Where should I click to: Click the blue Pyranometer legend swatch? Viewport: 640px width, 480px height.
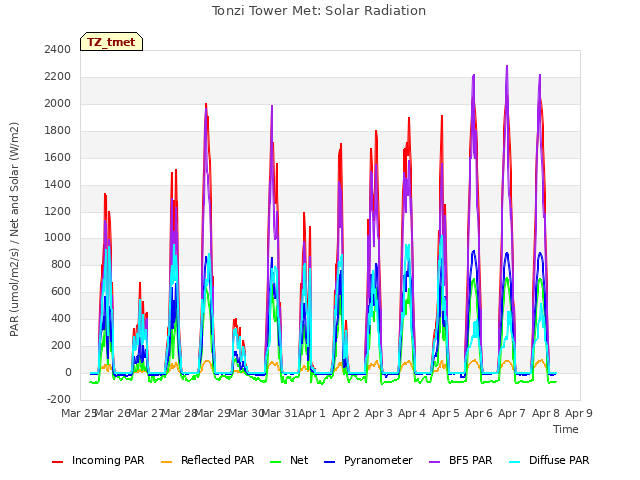point(329,462)
